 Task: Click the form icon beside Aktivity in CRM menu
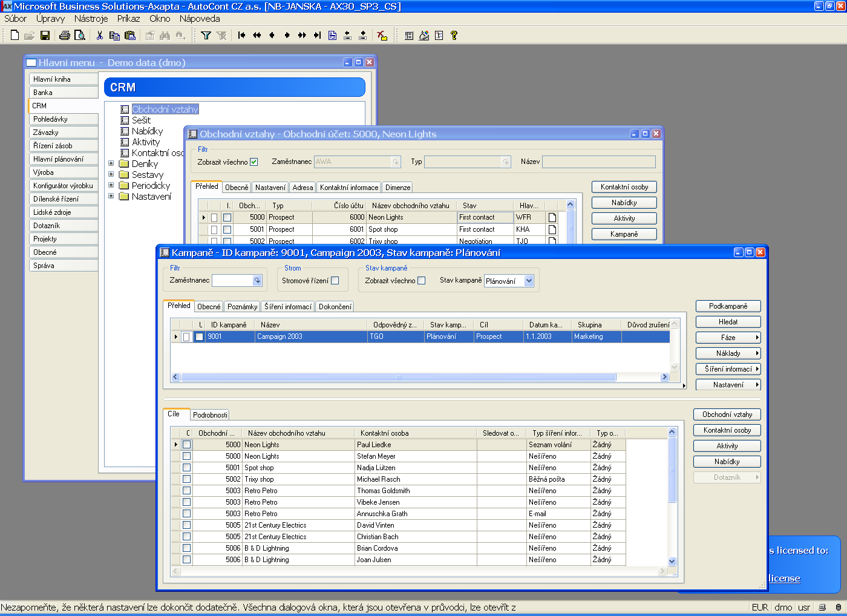(125, 142)
